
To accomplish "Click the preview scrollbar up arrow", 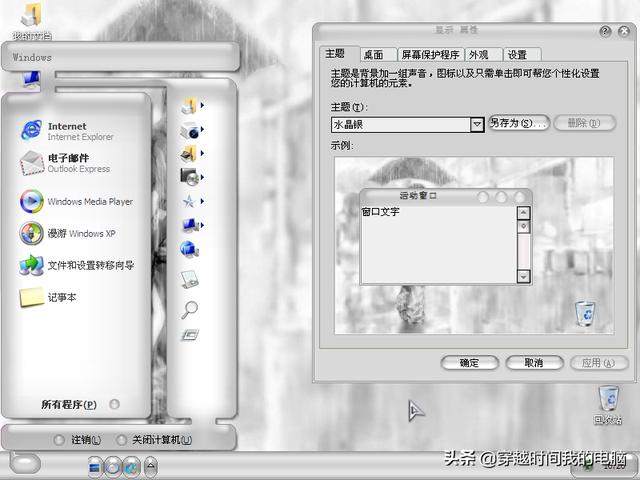I will (x=523, y=213).
